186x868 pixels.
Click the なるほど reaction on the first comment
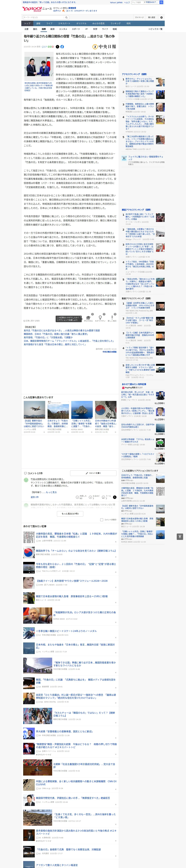click(x=91, y=497)
